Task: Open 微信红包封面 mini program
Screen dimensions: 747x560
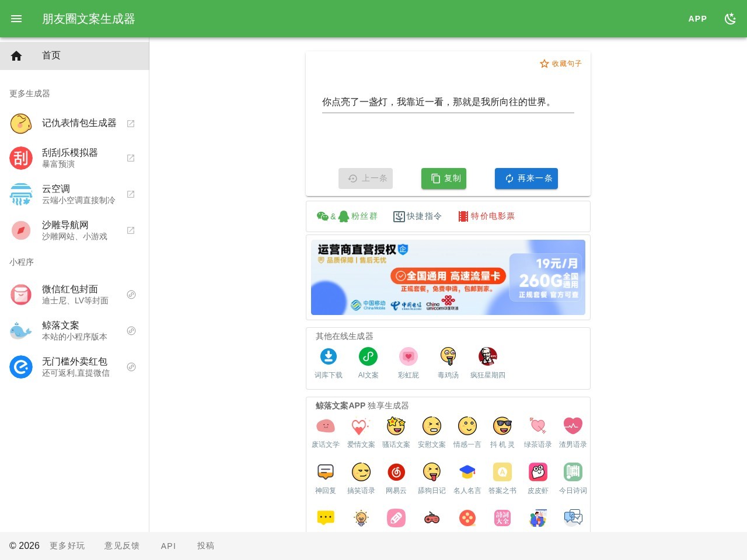Action: point(75,295)
